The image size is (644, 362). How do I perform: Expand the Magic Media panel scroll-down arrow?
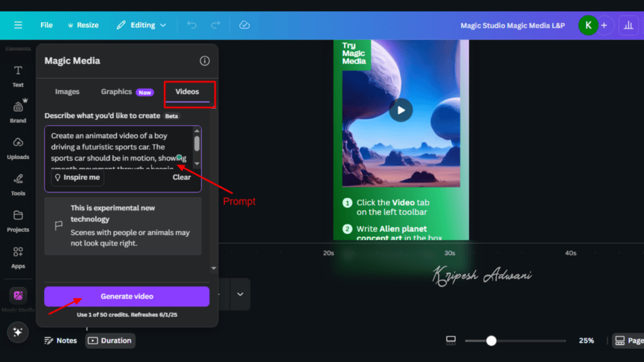(214, 266)
